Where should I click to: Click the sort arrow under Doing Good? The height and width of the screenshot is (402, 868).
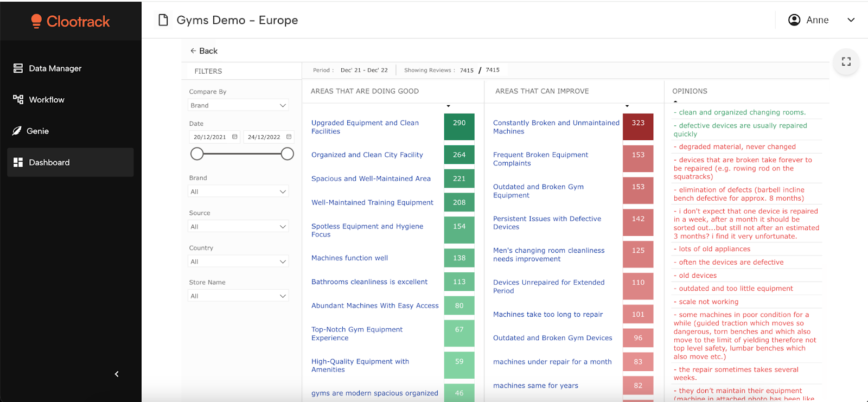[x=448, y=106]
